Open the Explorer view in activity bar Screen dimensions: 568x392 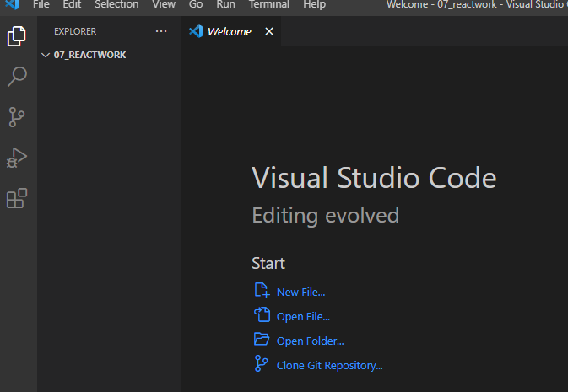[17, 36]
